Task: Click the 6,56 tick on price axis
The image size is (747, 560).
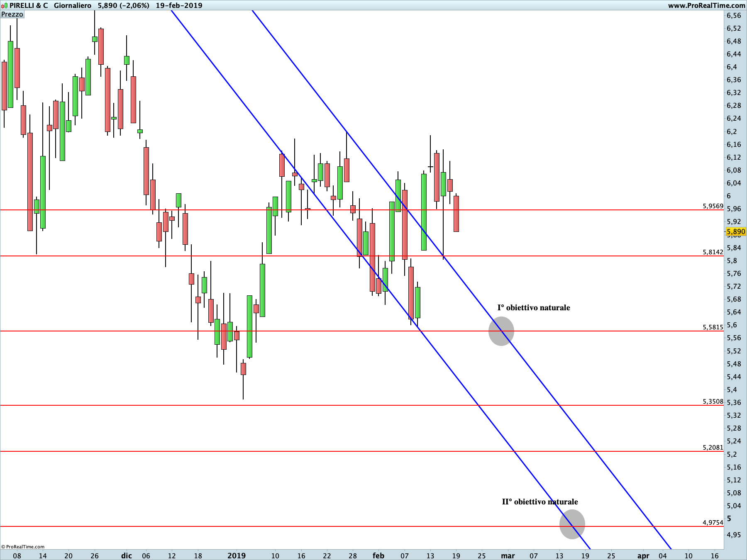Action: [x=734, y=15]
